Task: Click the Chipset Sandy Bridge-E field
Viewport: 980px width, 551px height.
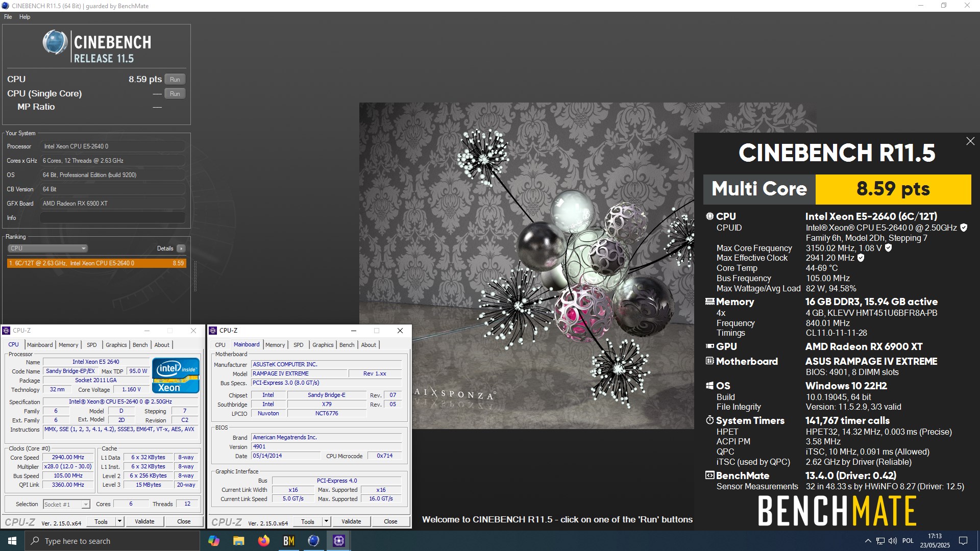Action: (x=327, y=395)
